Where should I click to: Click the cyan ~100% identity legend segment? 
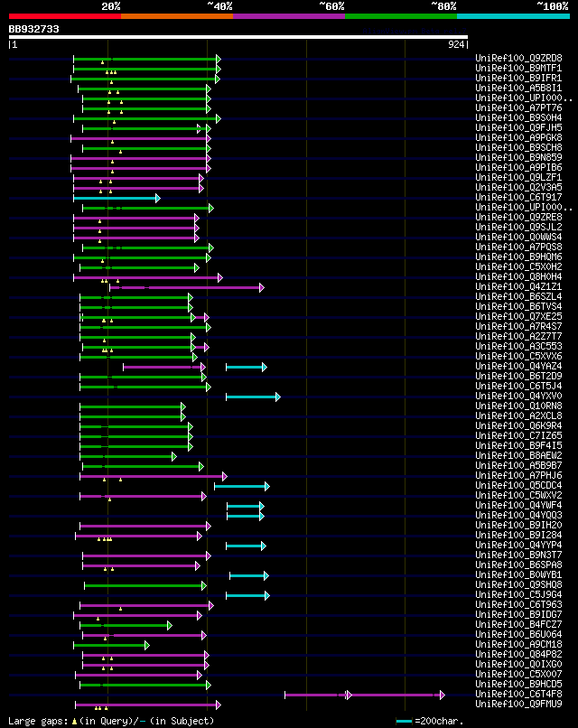(x=513, y=16)
